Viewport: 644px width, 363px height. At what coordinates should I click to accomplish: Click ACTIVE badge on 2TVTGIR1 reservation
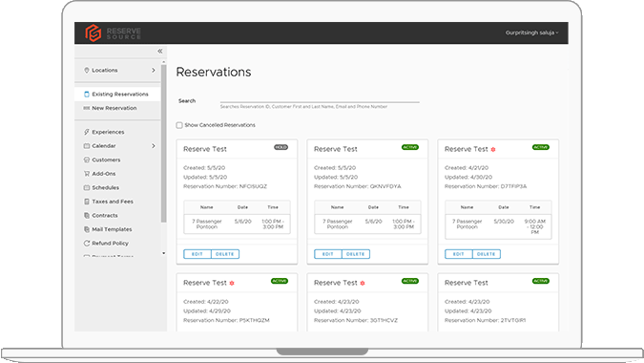pos(541,281)
